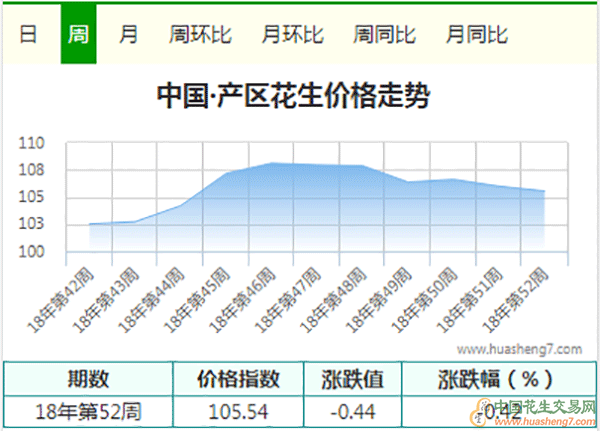Select the highlighted 周 tab
The width and height of the screenshot is (600, 431).
pyautogui.click(x=78, y=34)
